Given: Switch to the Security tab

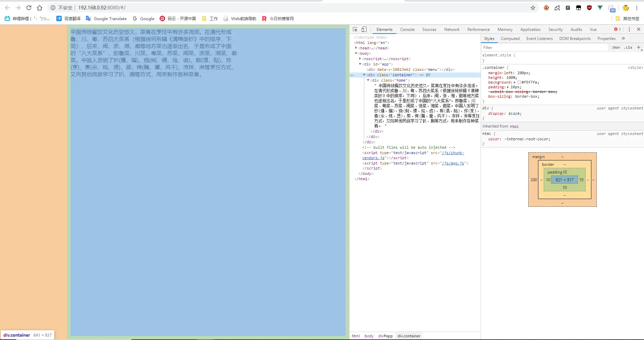Looking at the screenshot, I should [x=556, y=30].
